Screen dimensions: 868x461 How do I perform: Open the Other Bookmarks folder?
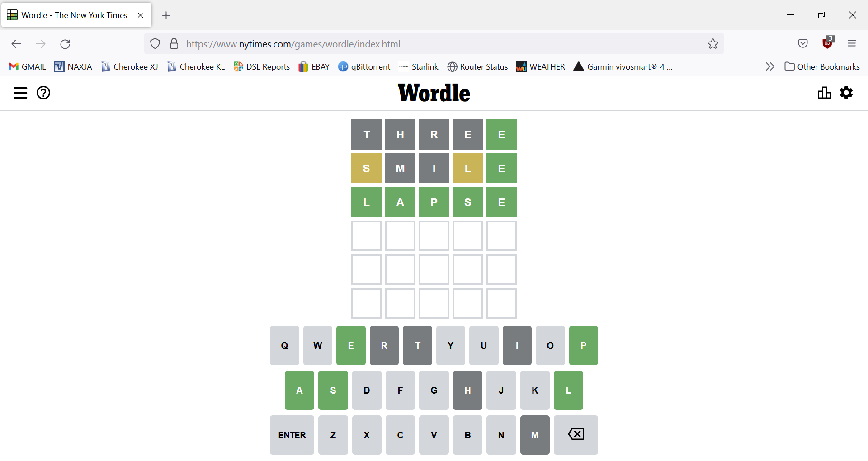pos(822,67)
